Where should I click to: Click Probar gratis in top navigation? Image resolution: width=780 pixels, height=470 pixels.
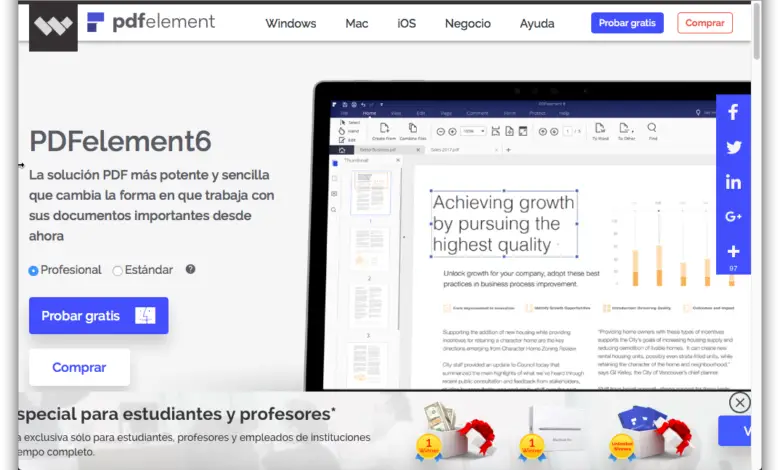tap(627, 23)
